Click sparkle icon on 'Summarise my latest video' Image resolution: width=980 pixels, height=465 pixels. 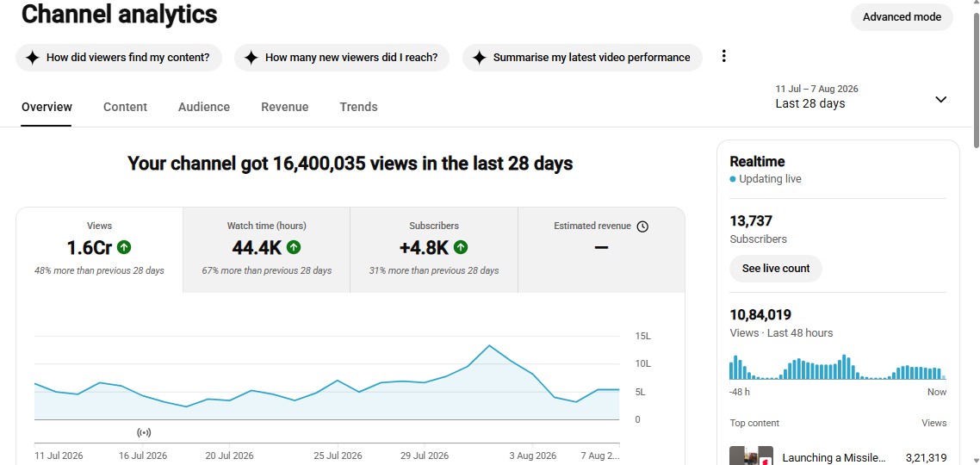480,58
